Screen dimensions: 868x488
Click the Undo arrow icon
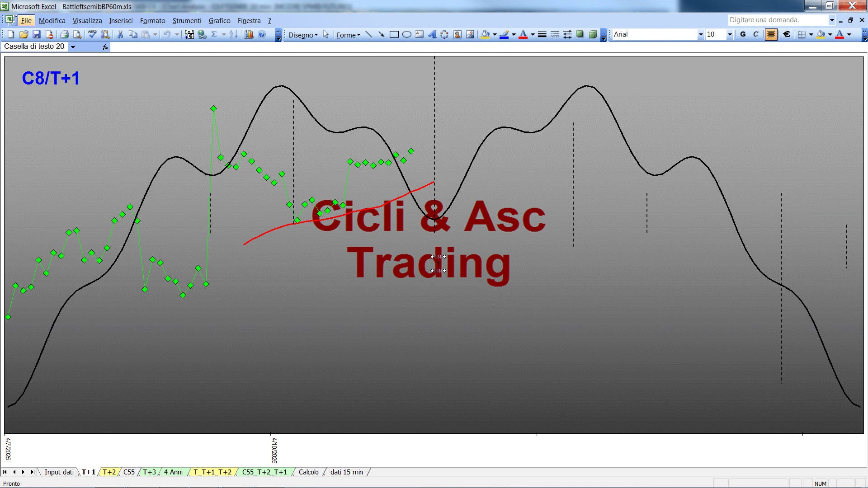167,34
